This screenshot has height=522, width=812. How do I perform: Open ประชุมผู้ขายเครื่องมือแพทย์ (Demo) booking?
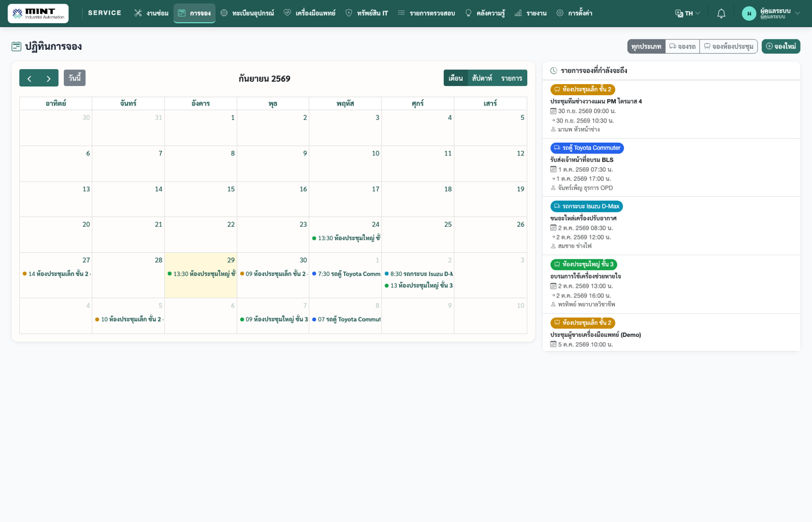pos(596,335)
